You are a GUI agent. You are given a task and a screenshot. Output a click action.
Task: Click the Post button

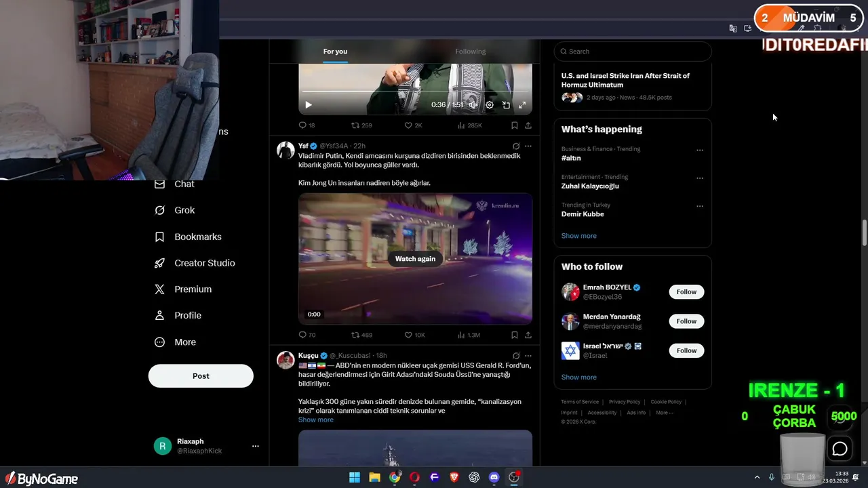201,375
